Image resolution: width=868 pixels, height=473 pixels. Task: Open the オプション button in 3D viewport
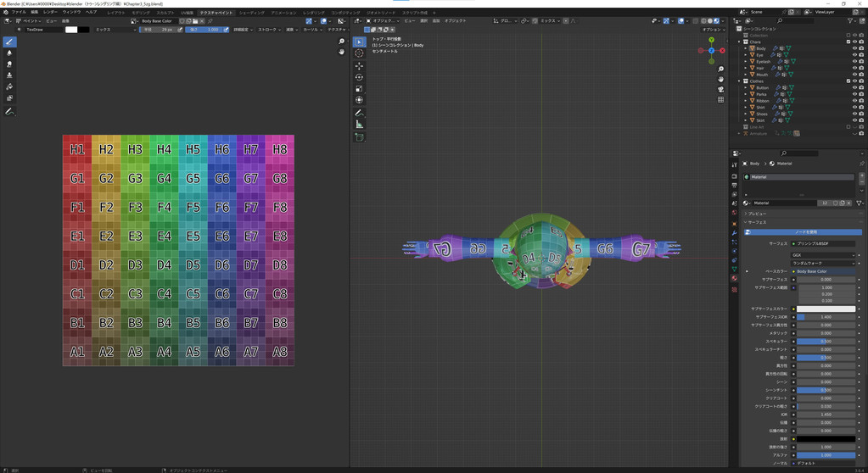tap(711, 30)
